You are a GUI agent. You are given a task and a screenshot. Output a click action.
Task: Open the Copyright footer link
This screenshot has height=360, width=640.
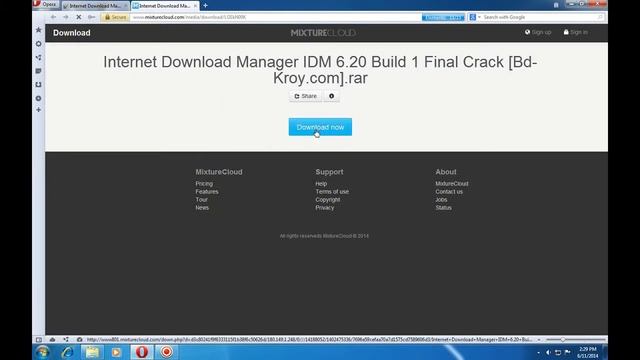[x=327, y=200]
